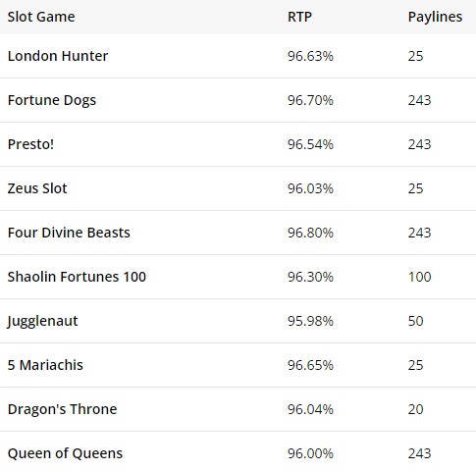Click the 96.00% RTP value
The width and height of the screenshot is (476, 471).
tap(310, 453)
